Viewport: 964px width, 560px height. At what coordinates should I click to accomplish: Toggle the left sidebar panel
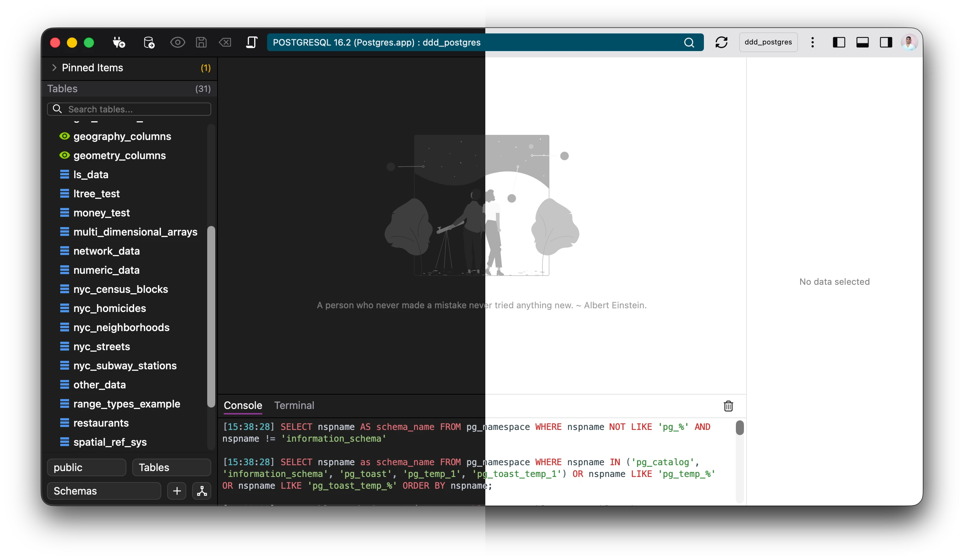(838, 42)
